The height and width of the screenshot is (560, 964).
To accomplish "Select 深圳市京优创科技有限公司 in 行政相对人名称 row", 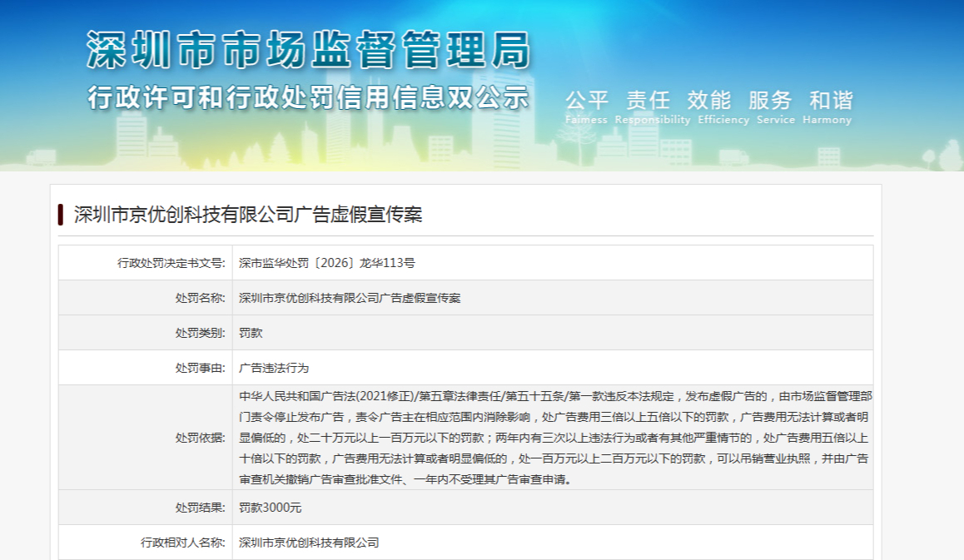I will [309, 543].
